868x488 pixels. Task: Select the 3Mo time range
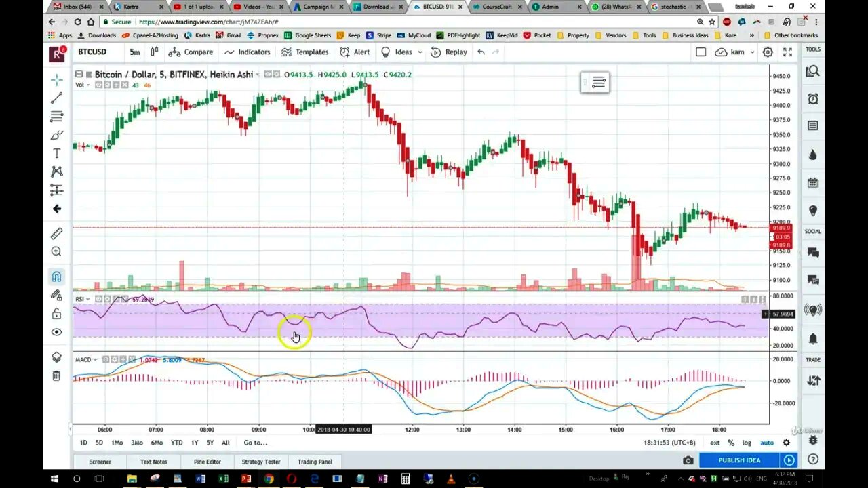(137, 443)
